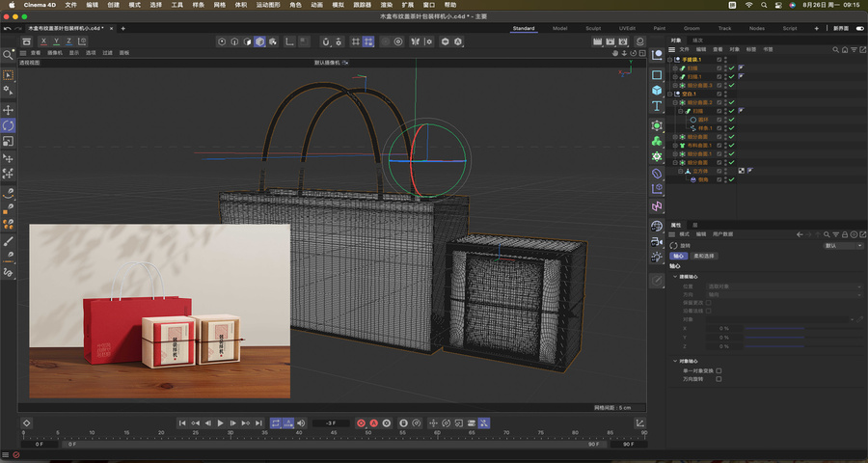Collapse the 立方体 tree node
Screen dimensions: 868x463
point(681,171)
